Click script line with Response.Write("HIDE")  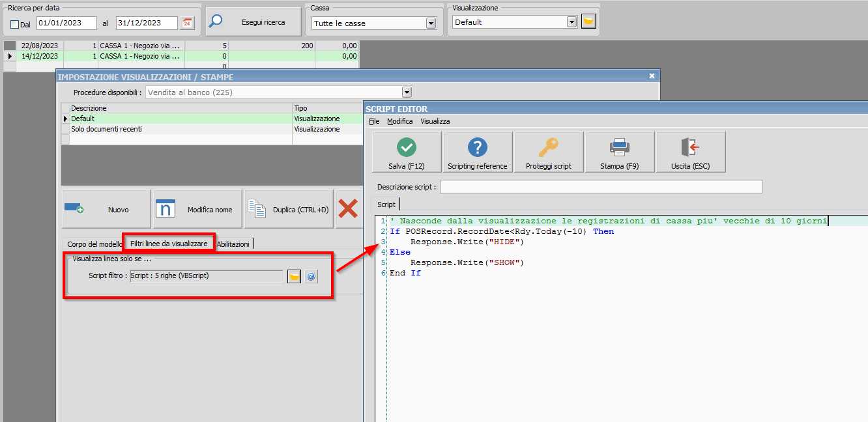click(x=467, y=242)
